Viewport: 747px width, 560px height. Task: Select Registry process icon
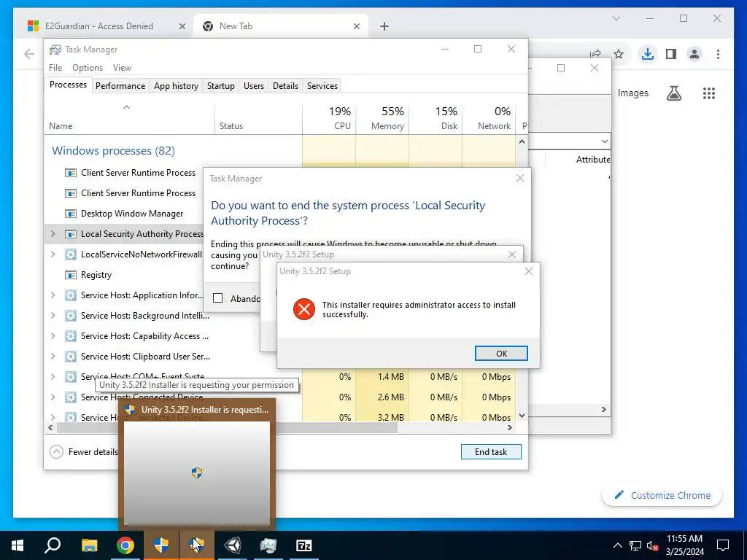[x=71, y=275]
